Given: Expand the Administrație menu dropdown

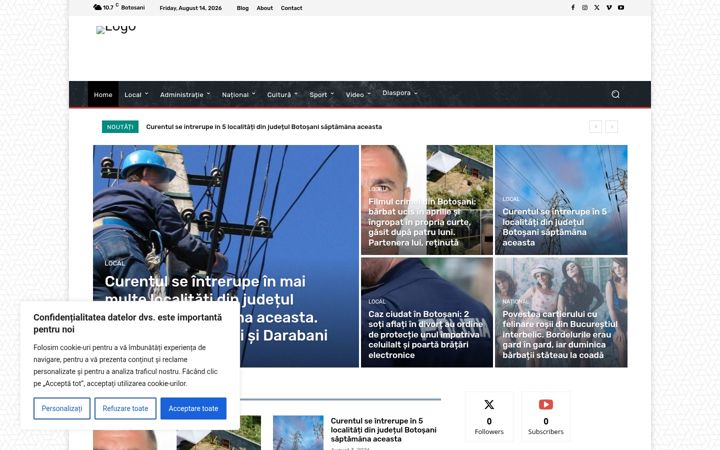Looking at the screenshot, I should 185,95.
